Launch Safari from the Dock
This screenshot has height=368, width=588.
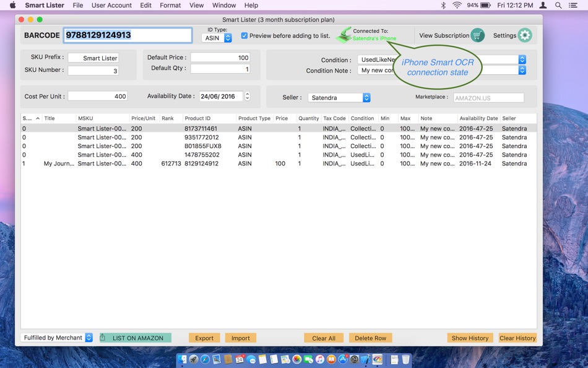tap(205, 359)
